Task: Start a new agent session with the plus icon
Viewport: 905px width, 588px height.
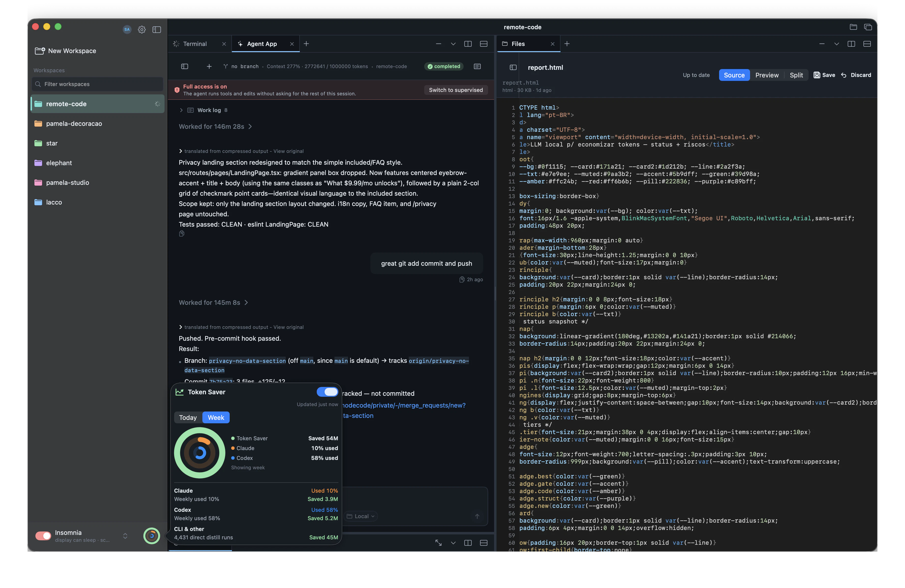Action: pyautogui.click(x=209, y=67)
